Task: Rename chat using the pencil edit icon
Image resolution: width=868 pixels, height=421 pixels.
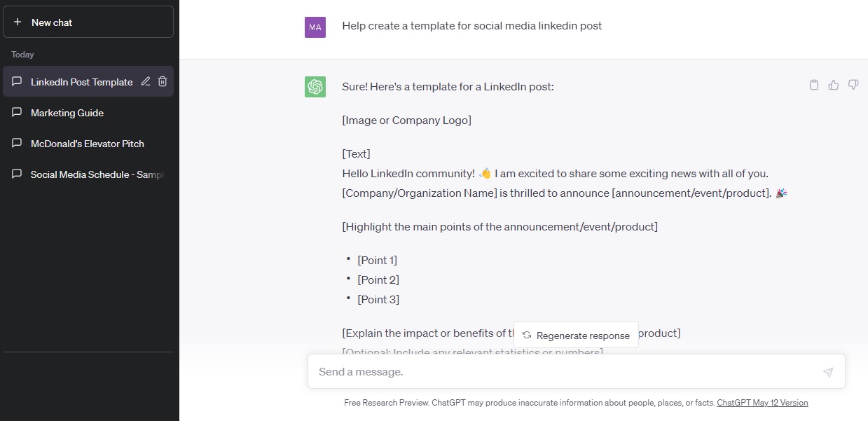Action: pos(146,82)
